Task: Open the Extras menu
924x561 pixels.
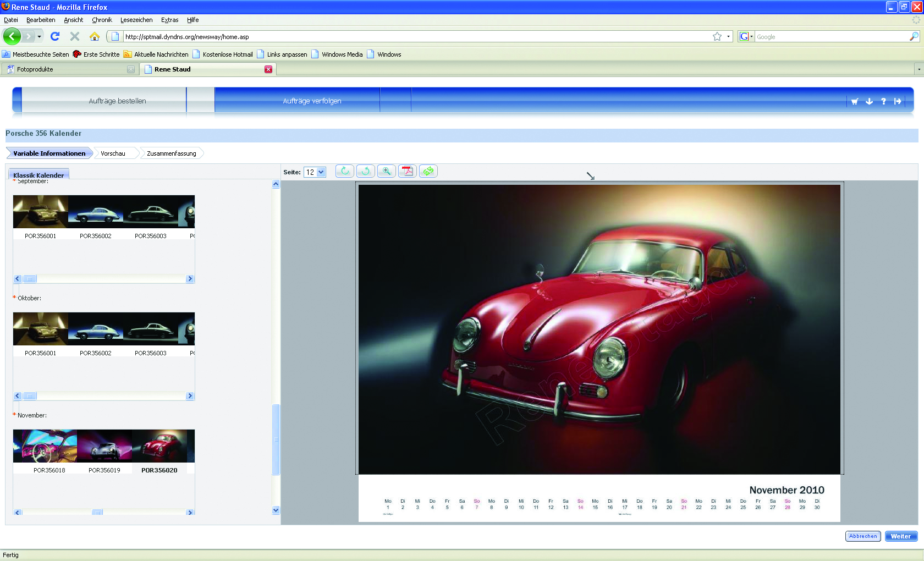Action: 170,20
